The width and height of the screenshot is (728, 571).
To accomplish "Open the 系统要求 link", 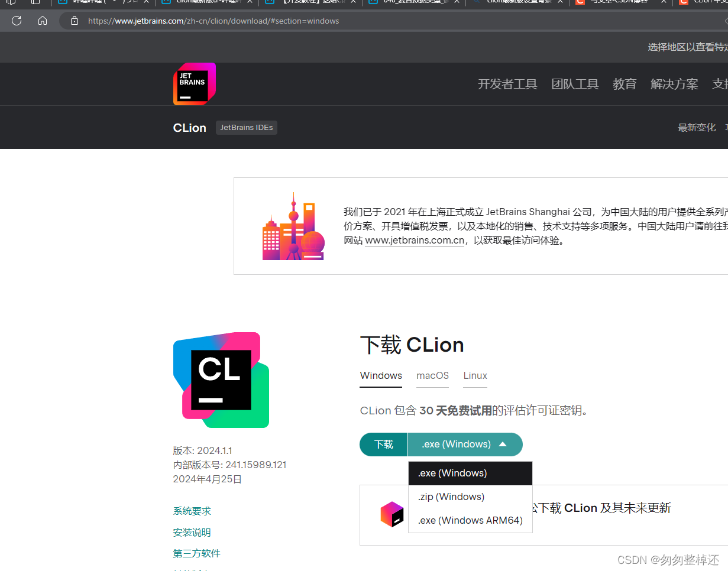I will [192, 511].
